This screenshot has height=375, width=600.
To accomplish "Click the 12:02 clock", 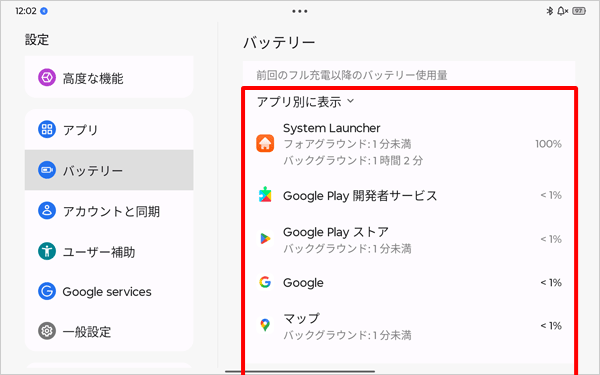I will tap(26, 11).
